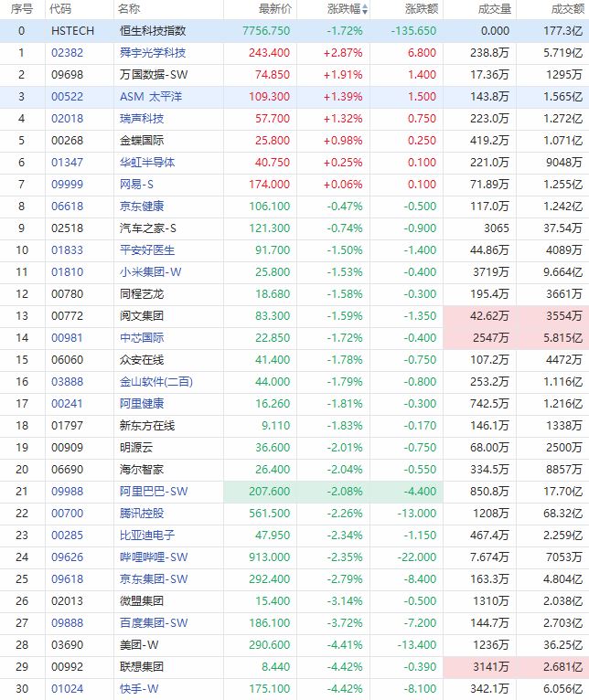Open 平安好医生 stock link
Screen dimensions: 589x700
point(147,250)
